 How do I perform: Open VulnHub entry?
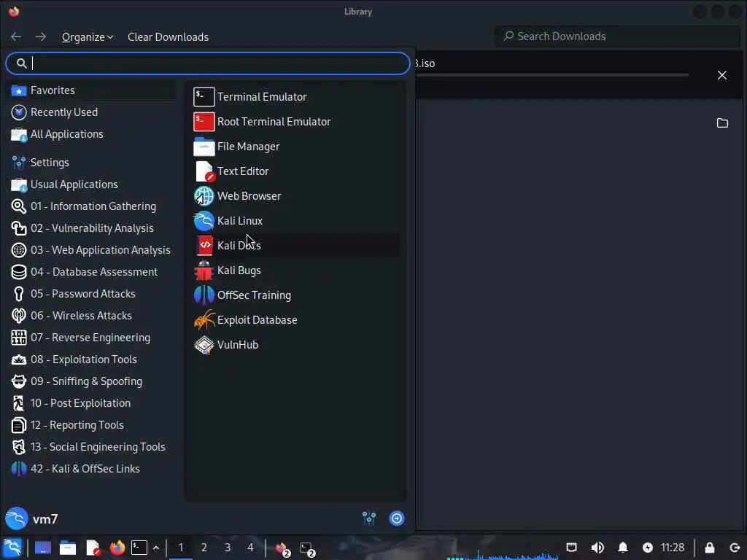(295, 344)
